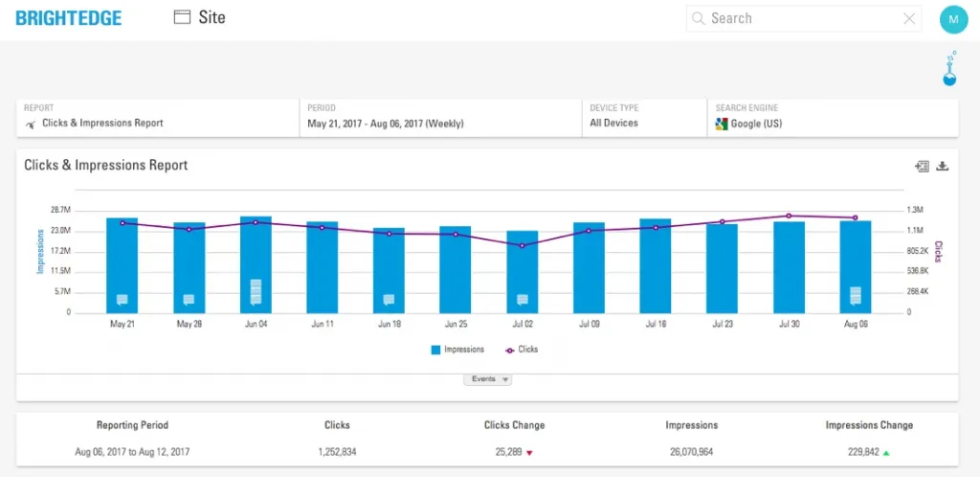The width and height of the screenshot is (980, 477).
Task: Select the Jul 30 impressions bar
Action: point(789,267)
